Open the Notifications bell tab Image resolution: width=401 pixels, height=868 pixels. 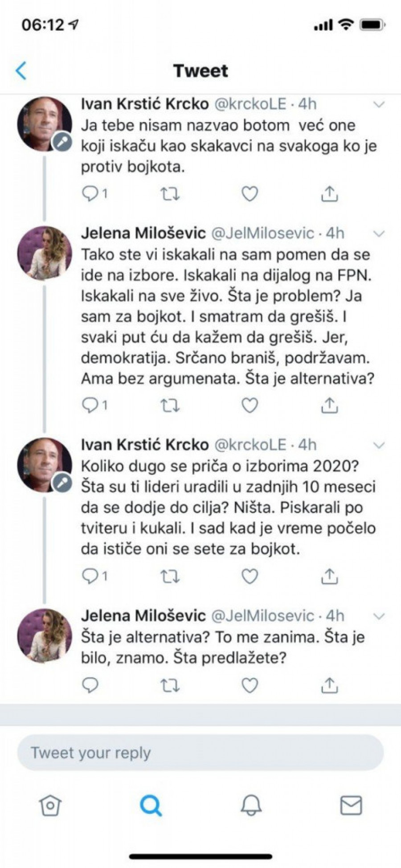[x=251, y=805]
